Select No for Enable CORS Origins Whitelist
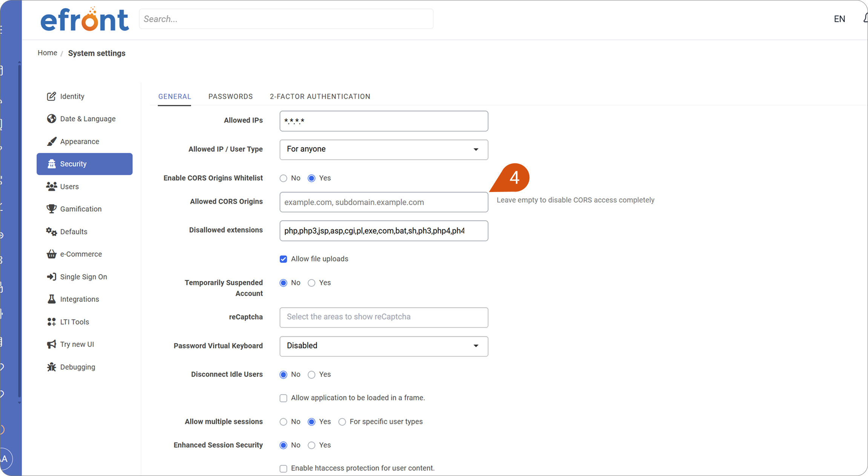The height and width of the screenshot is (476, 868). 283,178
